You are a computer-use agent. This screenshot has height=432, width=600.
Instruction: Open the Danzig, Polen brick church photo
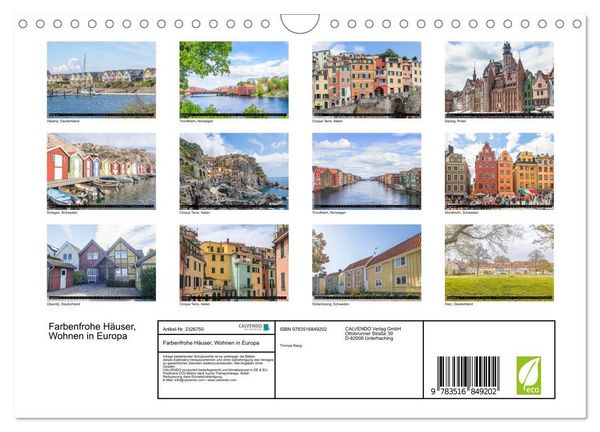tap(499, 80)
